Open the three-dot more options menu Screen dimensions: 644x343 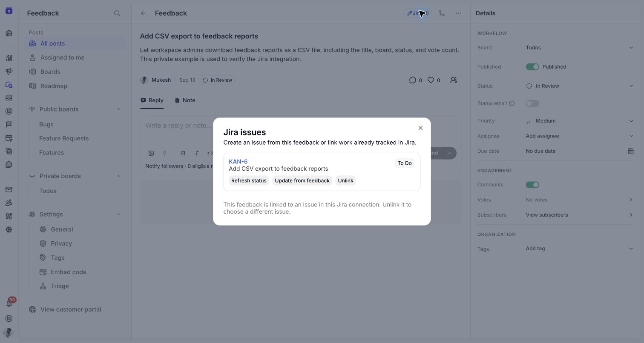(459, 13)
